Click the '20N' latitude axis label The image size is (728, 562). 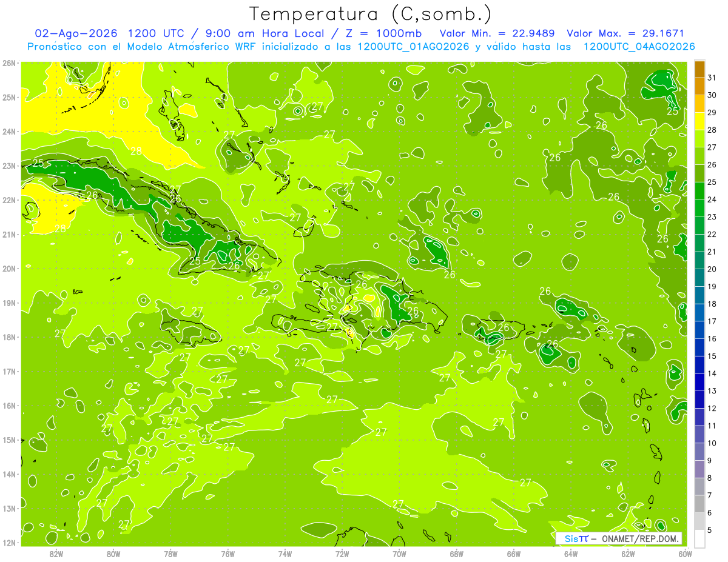[9, 269]
